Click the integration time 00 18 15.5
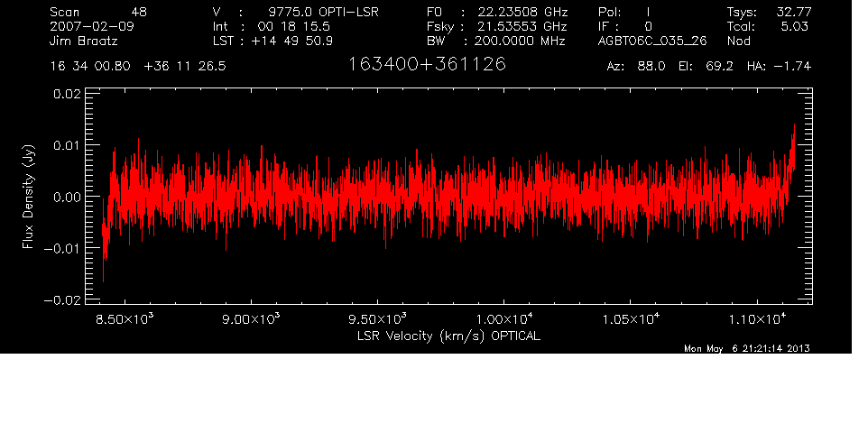 [293, 26]
